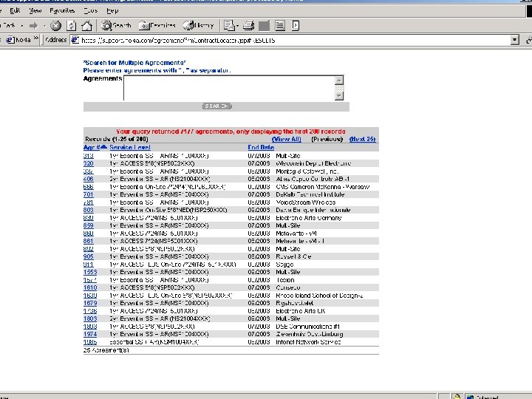This screenshot has height=399, width=532.
Task: Click the Agreements text area scroll up arrow
Action: [x=339, y=80]
